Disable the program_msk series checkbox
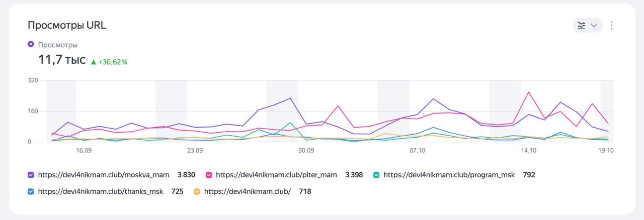Image resolution: width=644 pixels, height=220 pixels. 376,175
